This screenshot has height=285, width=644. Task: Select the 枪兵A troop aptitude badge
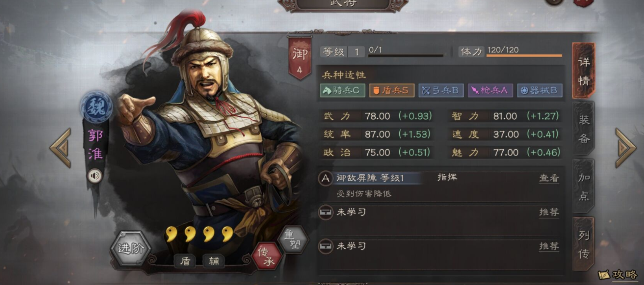(490, 91)
